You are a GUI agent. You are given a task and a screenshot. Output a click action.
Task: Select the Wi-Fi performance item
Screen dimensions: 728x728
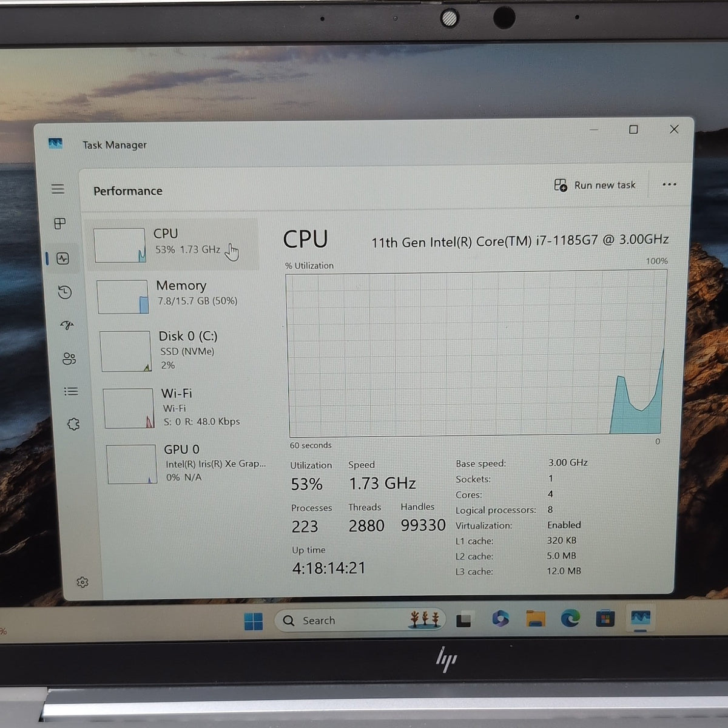point(183,408)
